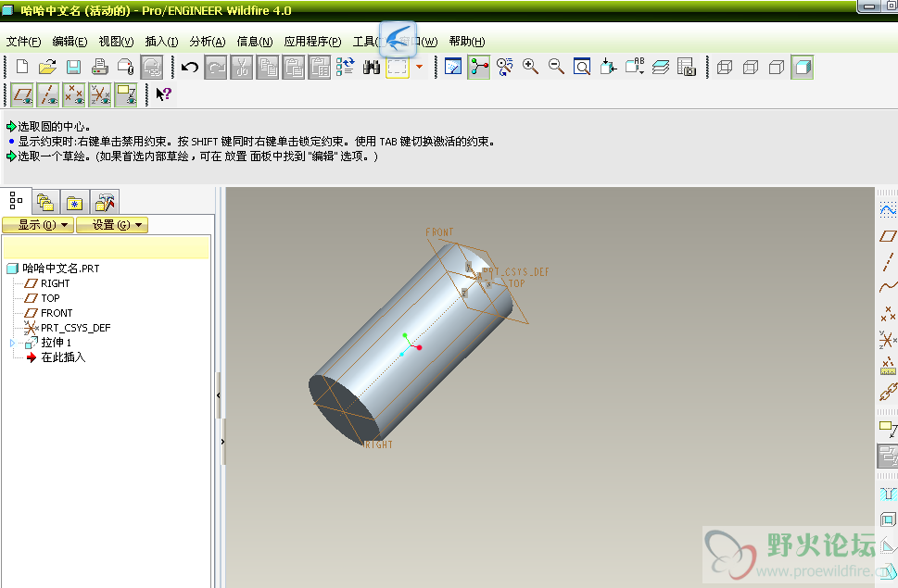
Task: Zoom in with the plus magnifier
Action: point(530,67)
